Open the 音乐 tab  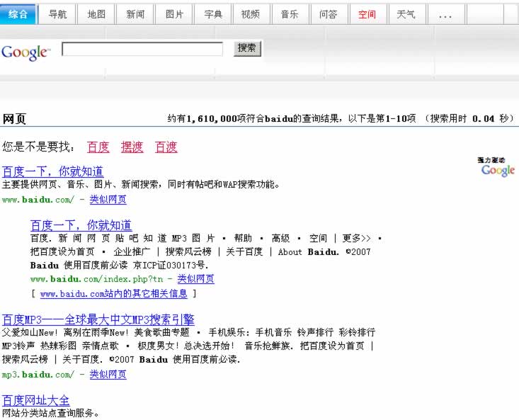(x=290, y=14)
